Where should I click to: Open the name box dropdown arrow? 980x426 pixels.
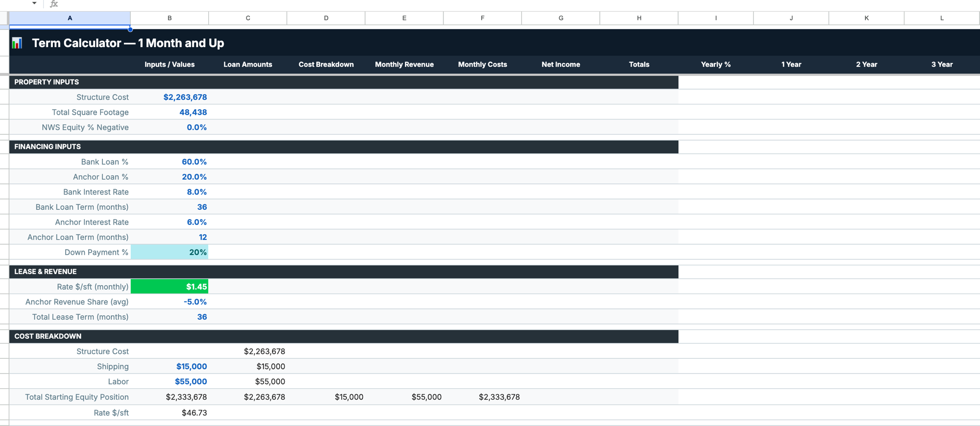(34, 3)
